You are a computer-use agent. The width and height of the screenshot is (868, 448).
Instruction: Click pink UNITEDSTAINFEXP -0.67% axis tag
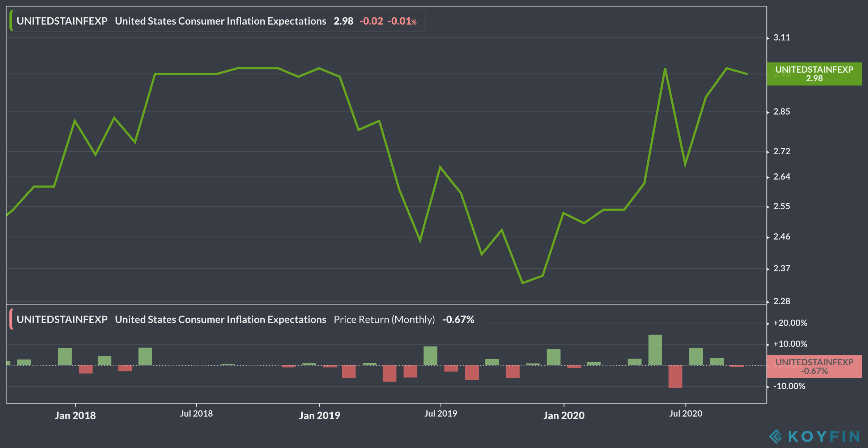pyautogui.click(x=814, y=366)
